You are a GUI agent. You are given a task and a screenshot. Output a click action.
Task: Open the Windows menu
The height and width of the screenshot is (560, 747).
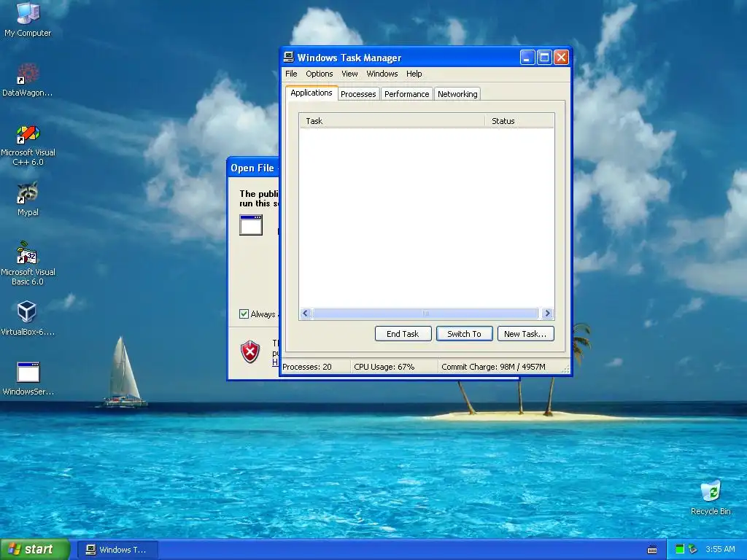pos(382,74)
